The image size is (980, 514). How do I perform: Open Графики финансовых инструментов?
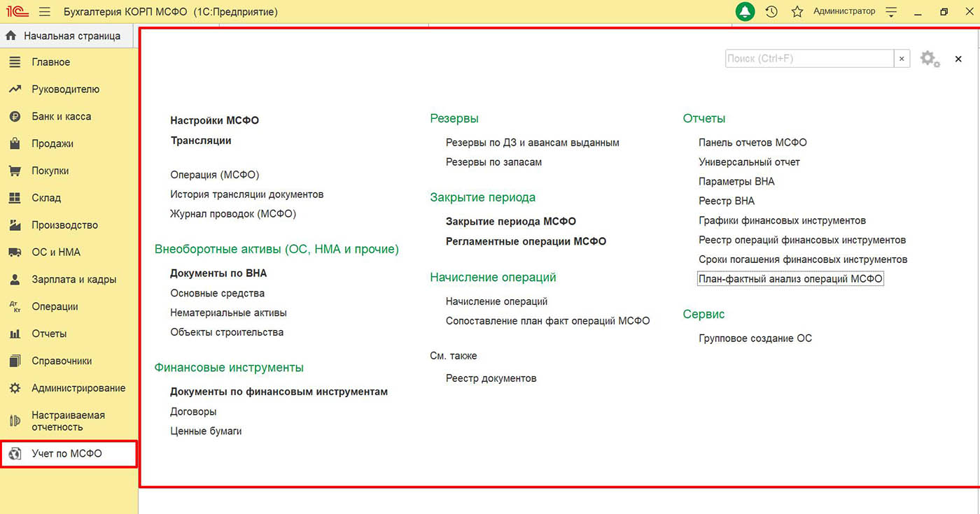click(783, 220)
